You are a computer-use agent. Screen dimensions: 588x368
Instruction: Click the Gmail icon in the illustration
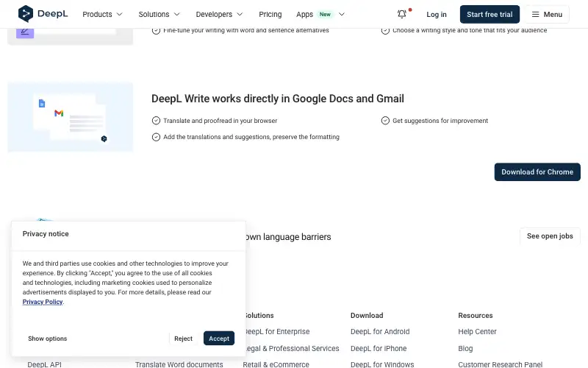click(x=59, y=113)
